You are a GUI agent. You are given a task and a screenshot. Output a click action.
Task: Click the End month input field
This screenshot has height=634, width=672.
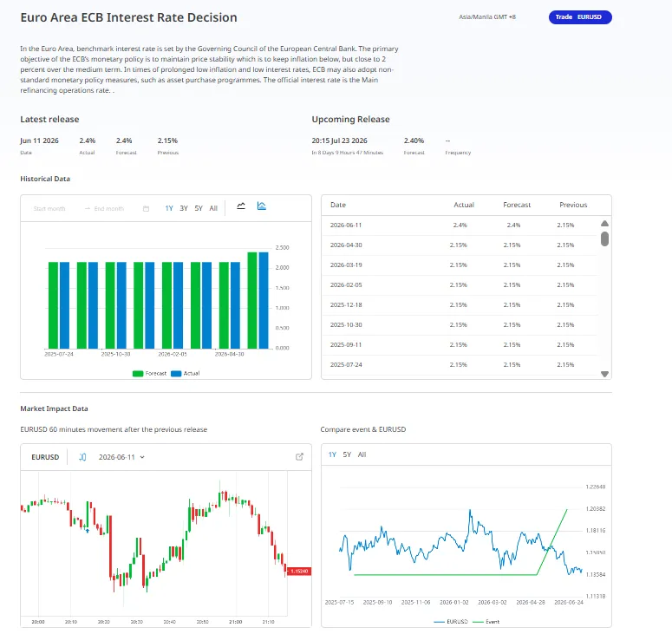(109, 209)
